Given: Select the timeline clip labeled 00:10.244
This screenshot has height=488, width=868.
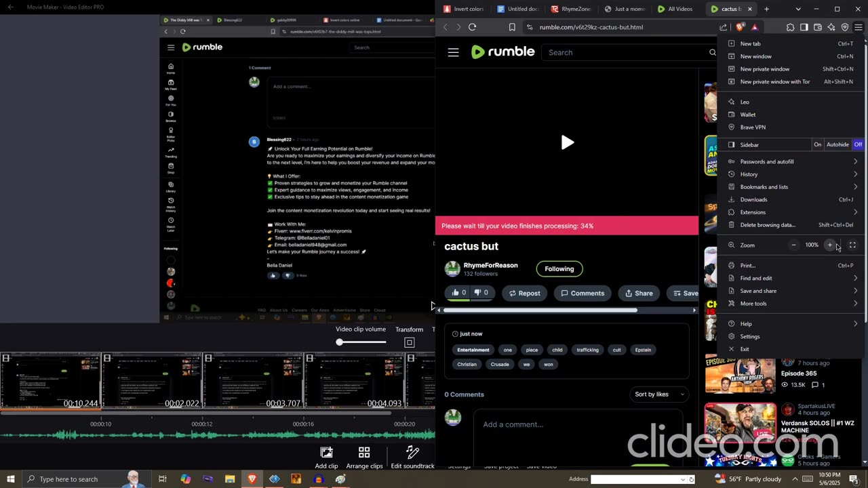Looking at the screenshot, I should click(x=51, y=381).
